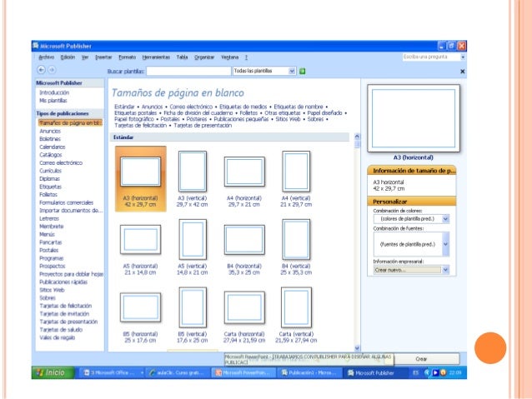This screenshot has width=532, height=399.
Task: Select Calendarios publication type
Action: [x=53, y=147]
